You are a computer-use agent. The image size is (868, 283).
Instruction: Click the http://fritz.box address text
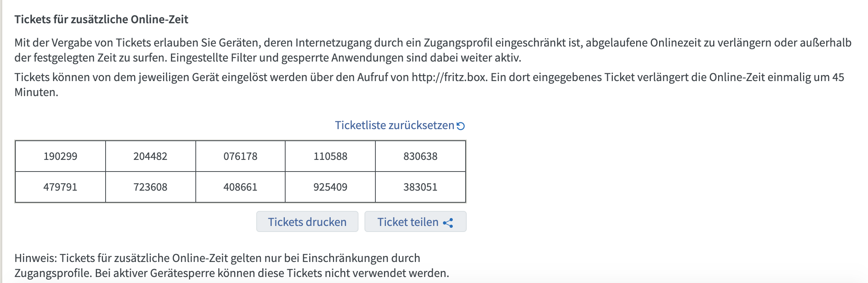click(449, 77)
